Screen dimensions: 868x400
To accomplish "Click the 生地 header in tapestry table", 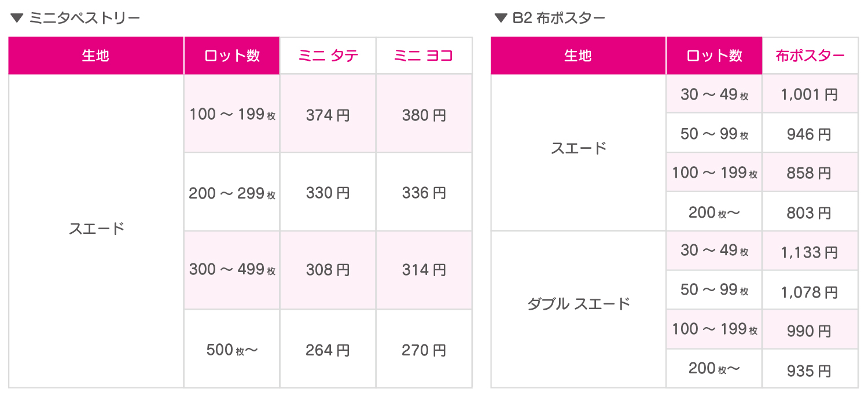I will coord(96,56).
